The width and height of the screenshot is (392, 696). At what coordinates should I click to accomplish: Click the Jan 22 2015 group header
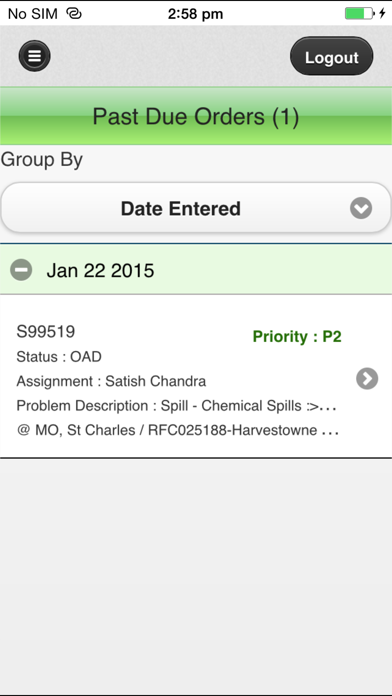[196, 269]
